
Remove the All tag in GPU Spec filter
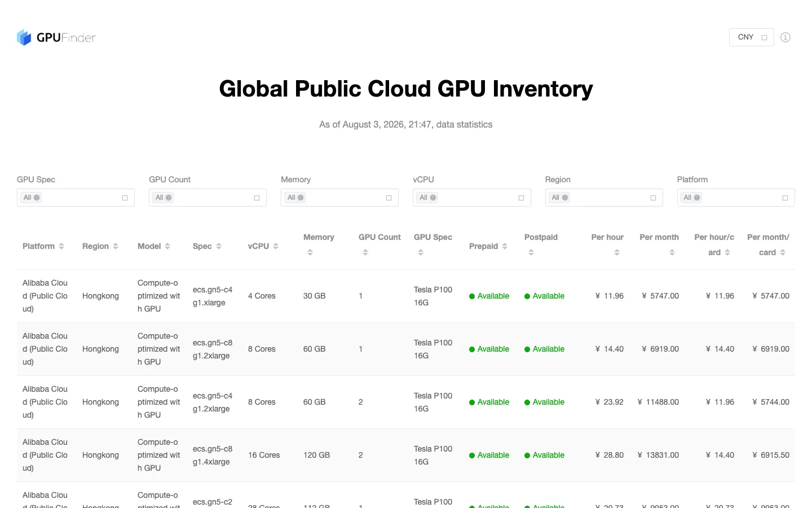point(37,198)
